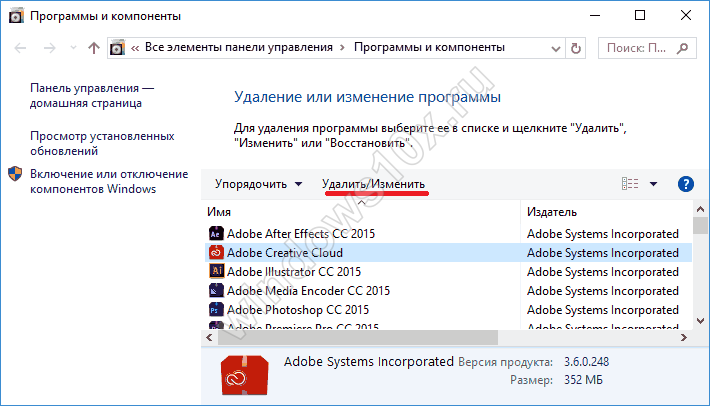Open the help question mark icon
Image resolution: width=710 pixels, height=406 pixels.
click(x=686, y=184)
